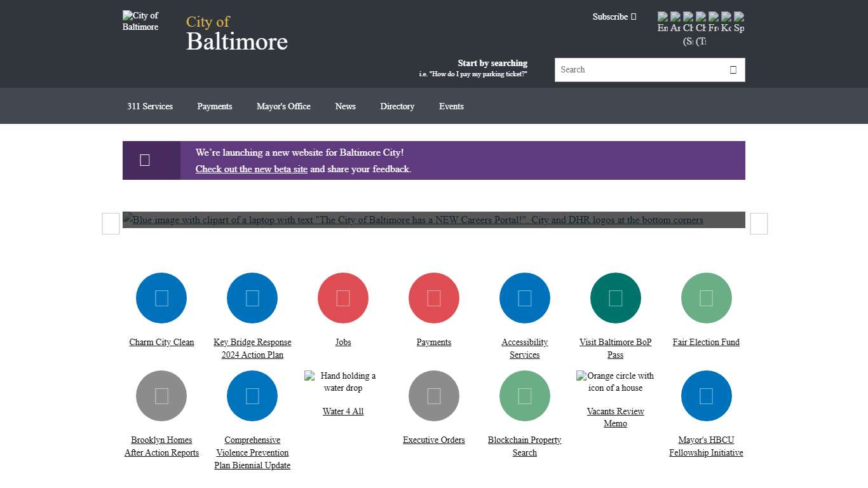The width and height of the screenshot is (868, 488).
Task: Click the Fair Election Fund icon
Action: 706,297
